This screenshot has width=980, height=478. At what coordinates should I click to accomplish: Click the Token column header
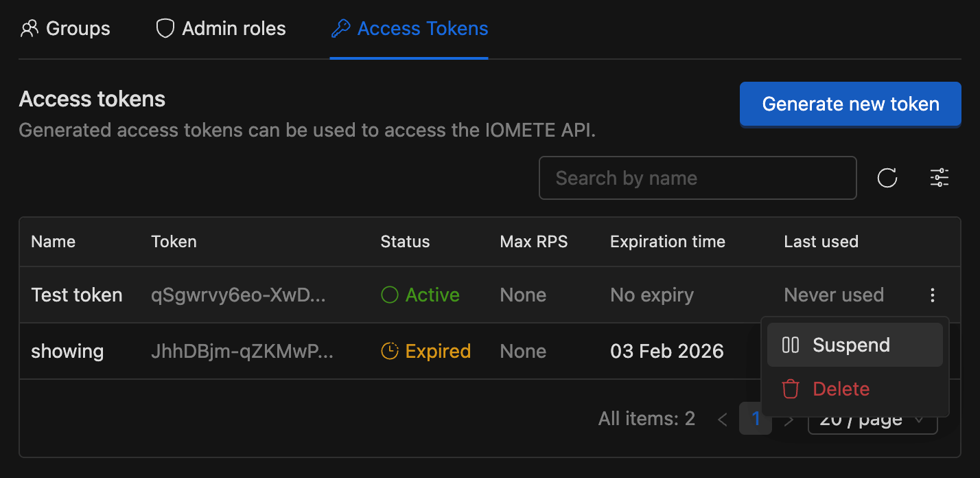coord(174,242)
